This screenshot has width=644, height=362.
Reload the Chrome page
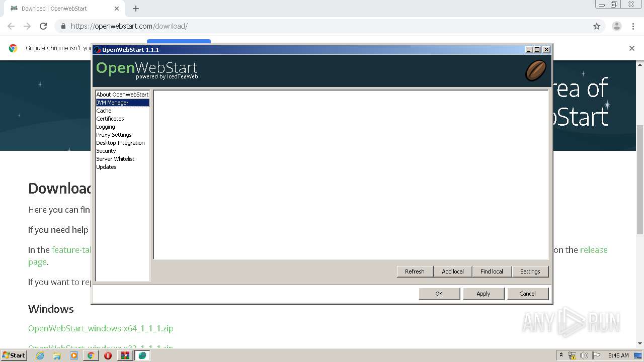(x=43, y=26)
